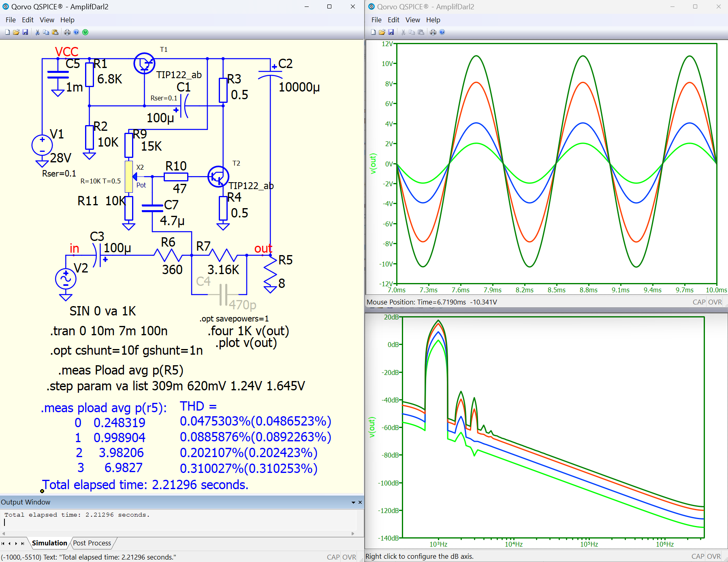Click output window scroll-left arrow
The height and width of the screenshot is (562, 728).
[x=4, y=534]
